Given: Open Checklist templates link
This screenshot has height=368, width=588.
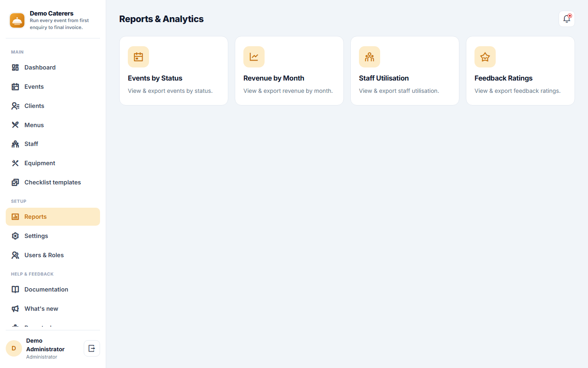Looking at the screenshot, I should point(53,182).
